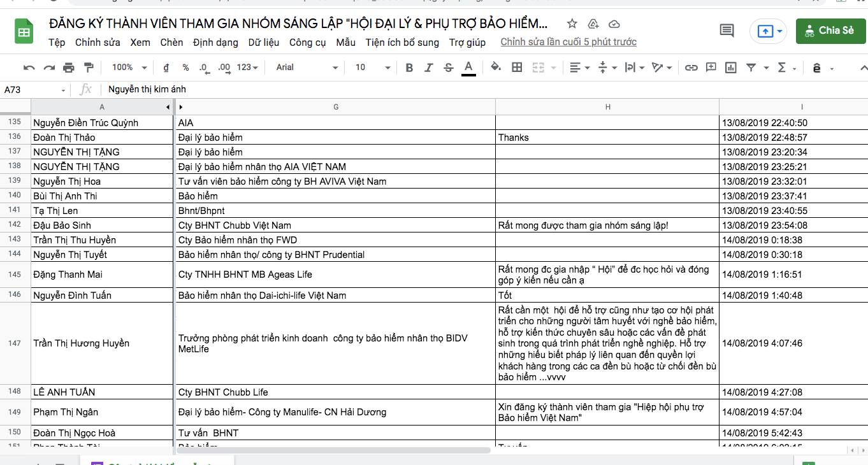Open the font size 10 dropdown
The width and height of the screenshot is (868, 465).
click(373, 68)
